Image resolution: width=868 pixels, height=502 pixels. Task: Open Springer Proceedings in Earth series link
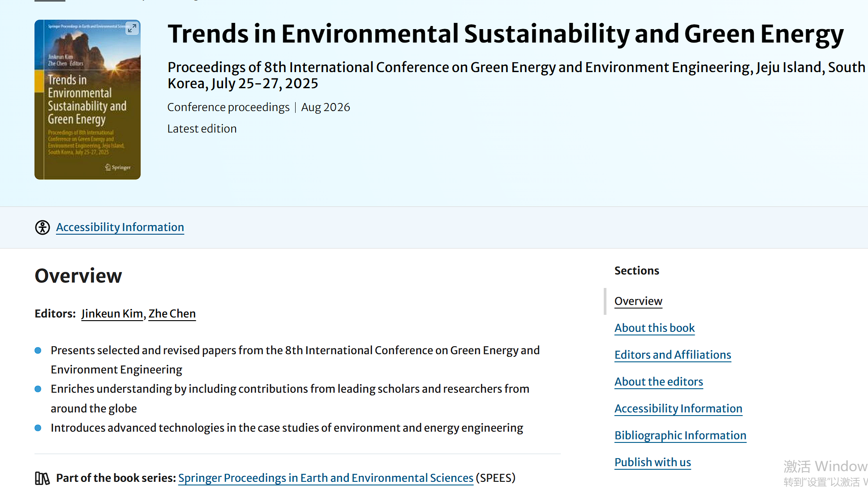(326, 478)
